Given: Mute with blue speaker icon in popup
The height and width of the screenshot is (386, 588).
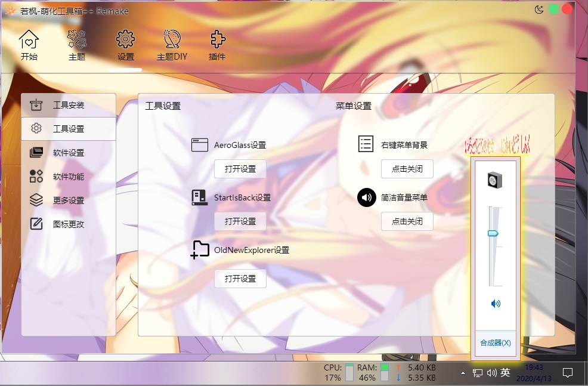Looking at the screenshot, I should click(x=496, y=304).
